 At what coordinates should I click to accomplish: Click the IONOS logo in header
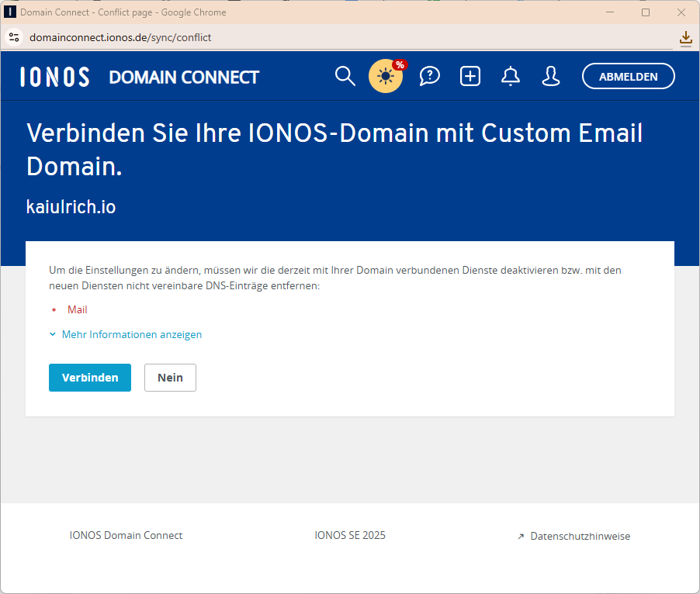[54, 77]
